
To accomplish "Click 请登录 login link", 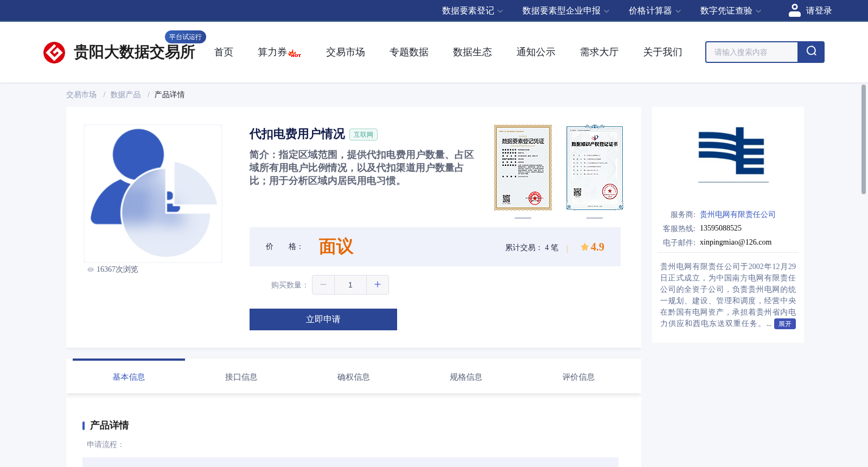I will click(x=819, y=11).
